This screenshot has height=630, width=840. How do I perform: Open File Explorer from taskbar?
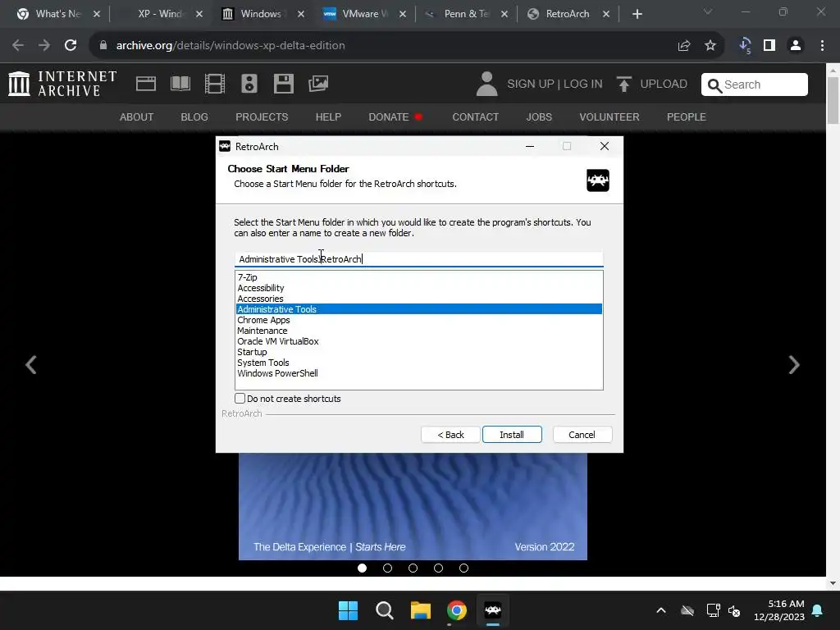[x=421, y=610]
